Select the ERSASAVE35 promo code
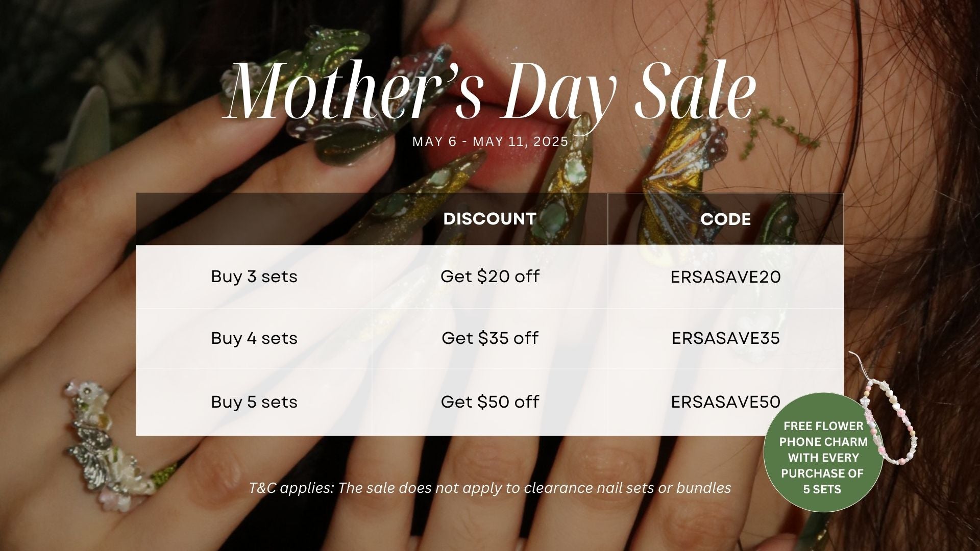Viewport: 980px width, 551px height. (725, 339)
